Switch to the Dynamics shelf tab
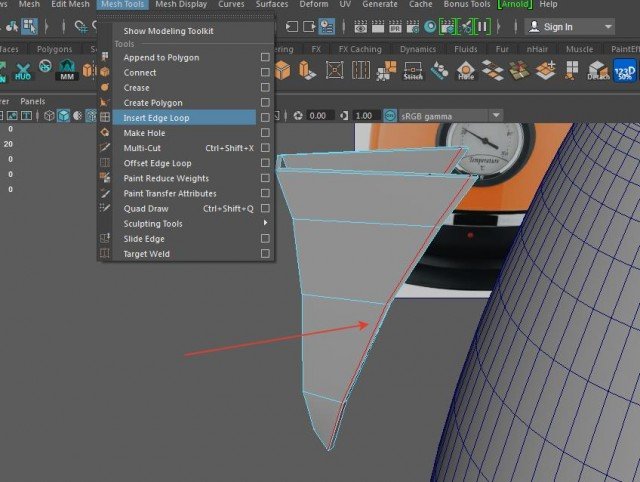Screen dimensions: 640x482 point(417,48)
